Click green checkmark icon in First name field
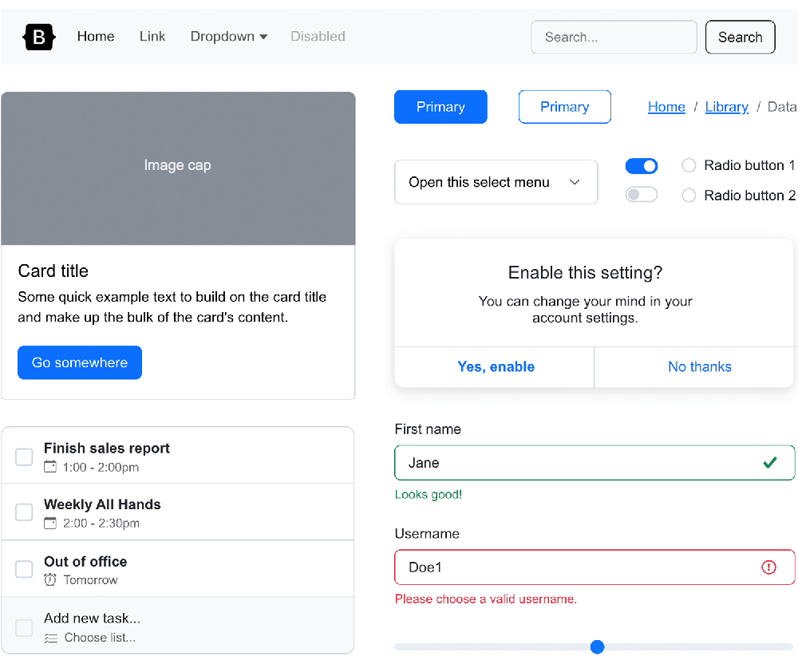The height and width of the screenshot is (672, 798). point(770,462)
